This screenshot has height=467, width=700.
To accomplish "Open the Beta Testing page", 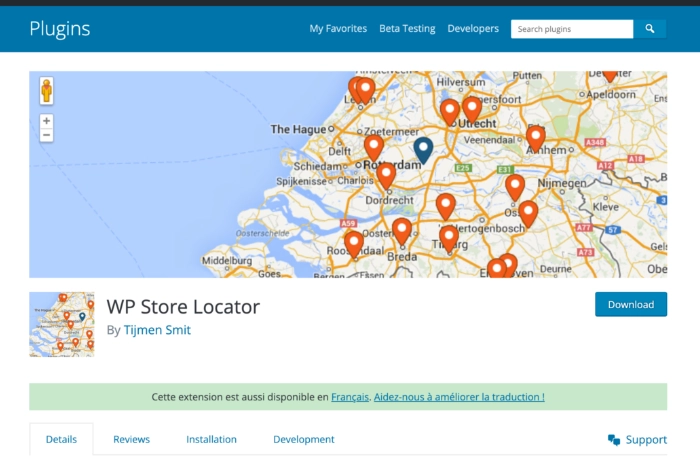I will (407, 29).
